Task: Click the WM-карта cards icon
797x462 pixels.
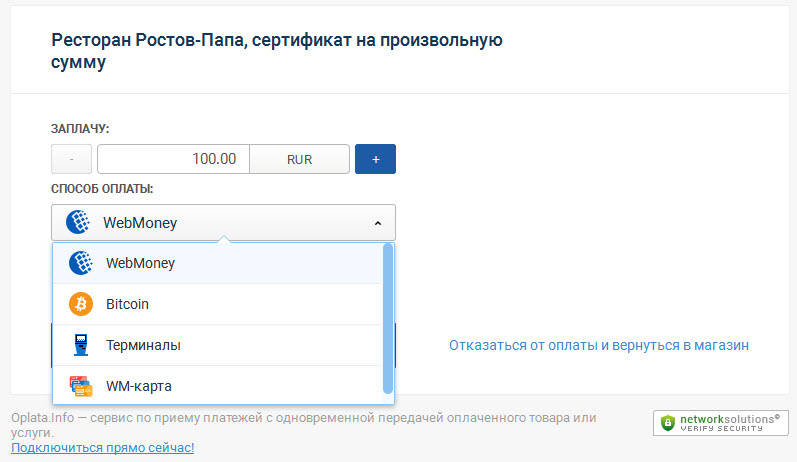Action: pyautogui.click(x=81, y=386)
